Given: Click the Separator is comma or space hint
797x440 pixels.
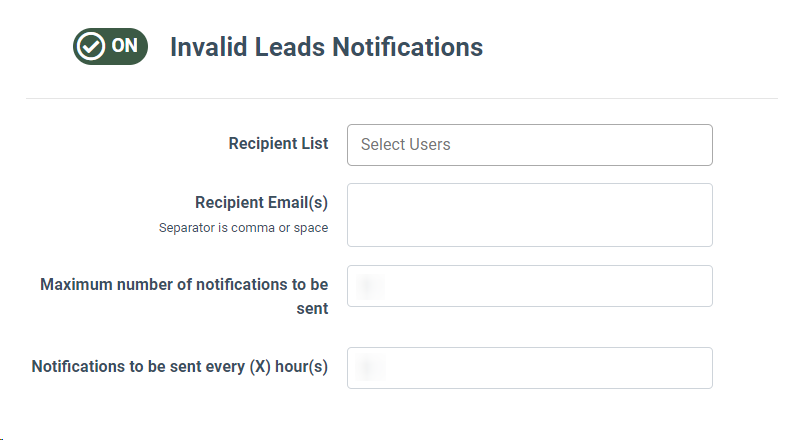Looking at the screenshot, I should pyautogui.click(x=243, y=228).
